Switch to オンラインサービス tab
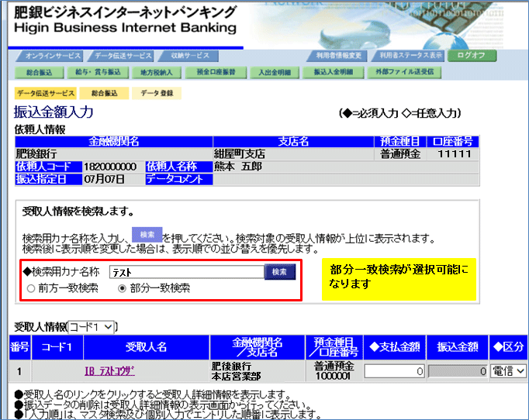 pyautogui.click(x=51, y=56)
